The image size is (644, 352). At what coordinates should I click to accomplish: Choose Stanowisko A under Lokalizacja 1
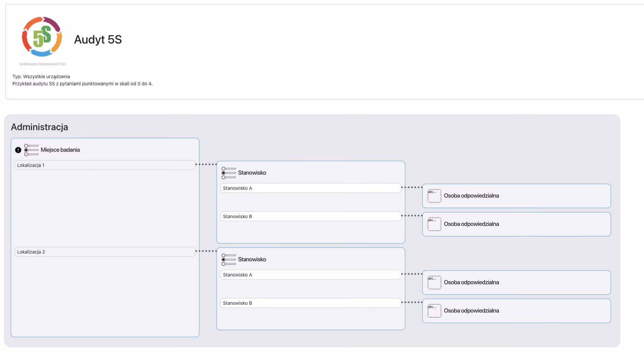(x=311, y=188)
